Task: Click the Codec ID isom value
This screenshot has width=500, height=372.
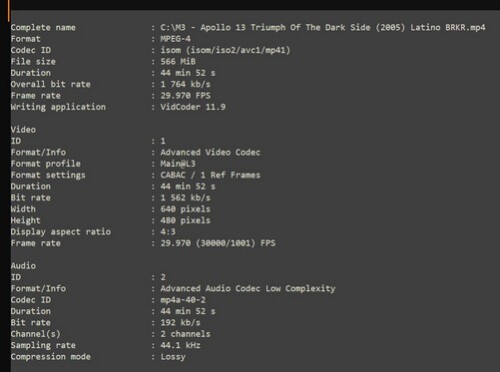Action: click(x=225, y=50)
